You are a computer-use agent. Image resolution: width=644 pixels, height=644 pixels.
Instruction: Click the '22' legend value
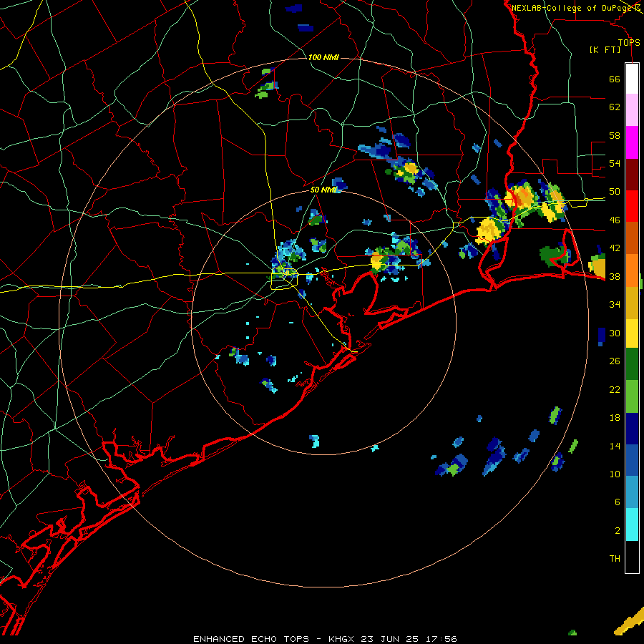(615, 389)
